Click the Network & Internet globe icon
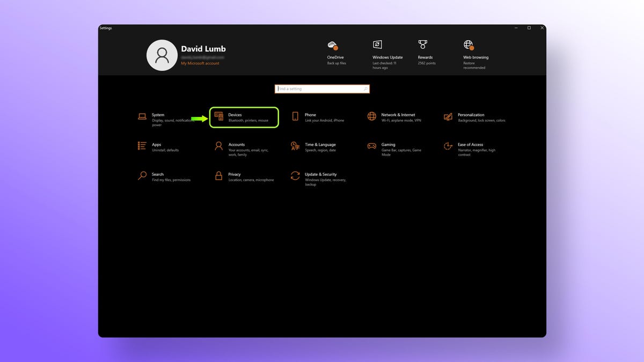The image size is (644, 362). pyautogui.click(x=371, y=116)
